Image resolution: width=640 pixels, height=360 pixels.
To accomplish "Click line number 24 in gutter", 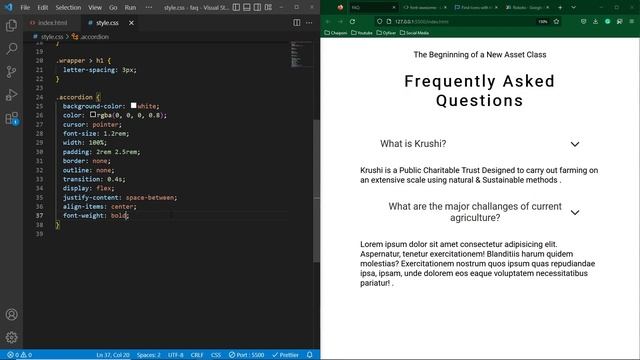I will [x=39, y=97].
